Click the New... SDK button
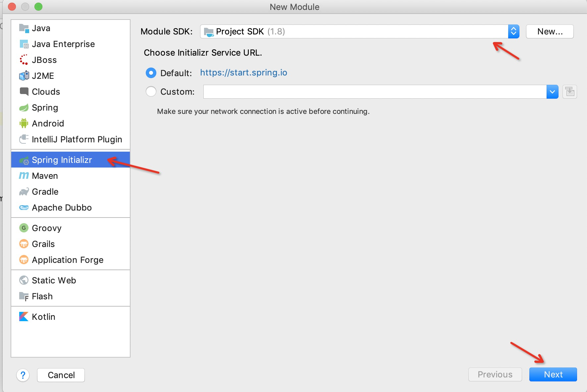Viewport: 587px width, 392px height. (x=550, y=31)
